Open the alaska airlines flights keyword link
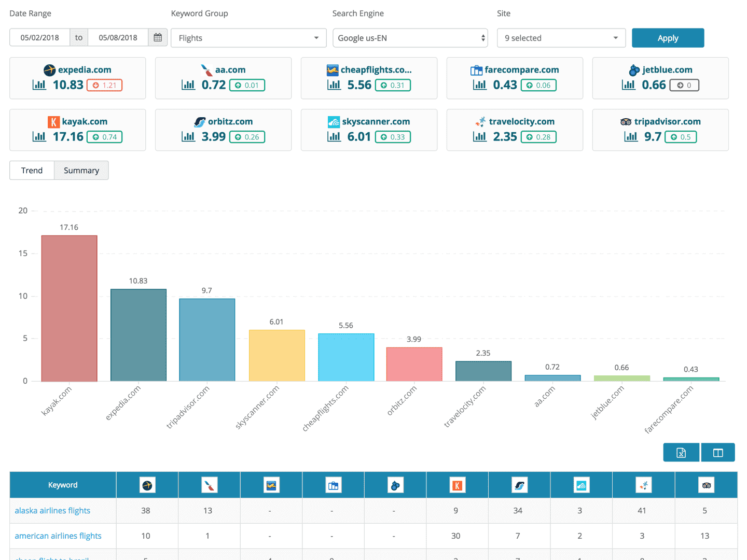 52,510
